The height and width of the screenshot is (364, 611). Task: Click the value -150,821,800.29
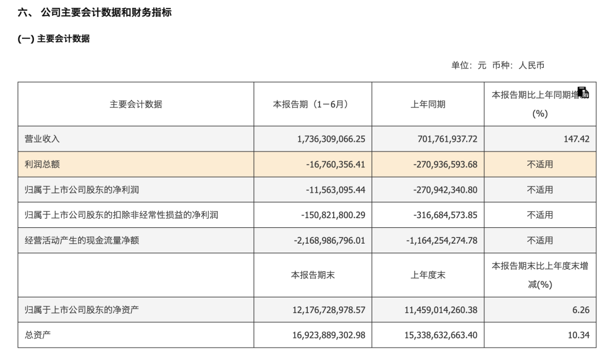pos(333,215)
